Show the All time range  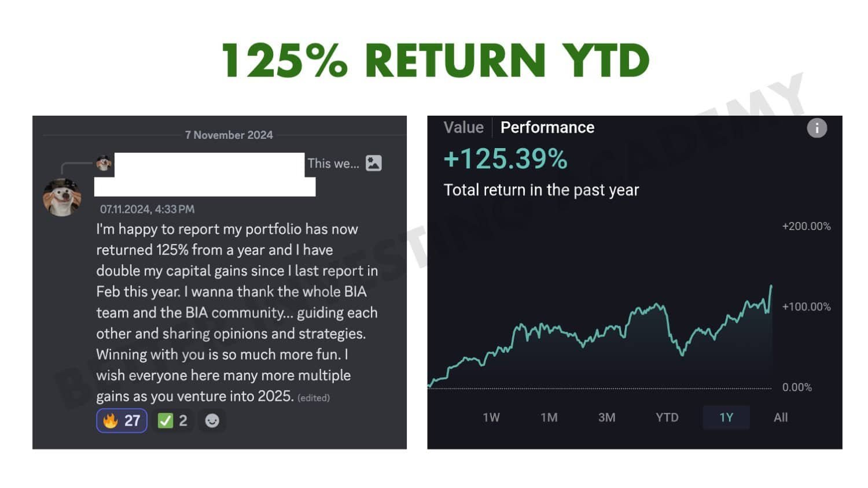point(781,417)
